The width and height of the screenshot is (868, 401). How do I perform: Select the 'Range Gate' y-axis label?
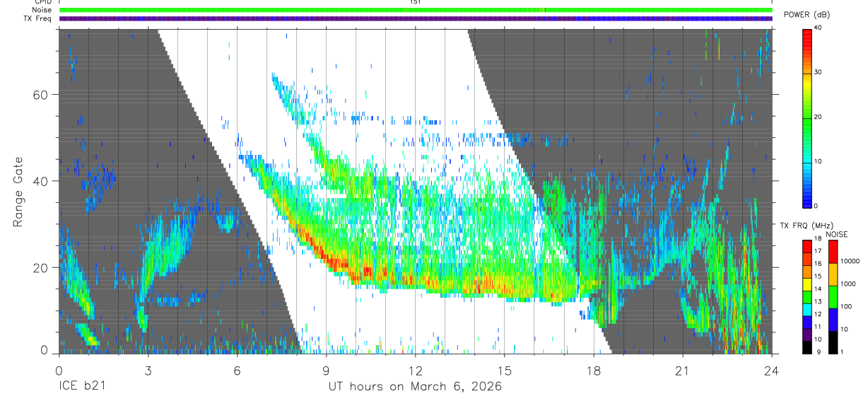[18, 192]
